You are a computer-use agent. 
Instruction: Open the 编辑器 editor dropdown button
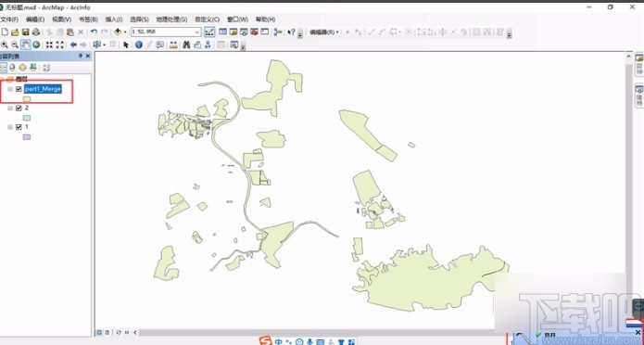click(x=324, y=32)
